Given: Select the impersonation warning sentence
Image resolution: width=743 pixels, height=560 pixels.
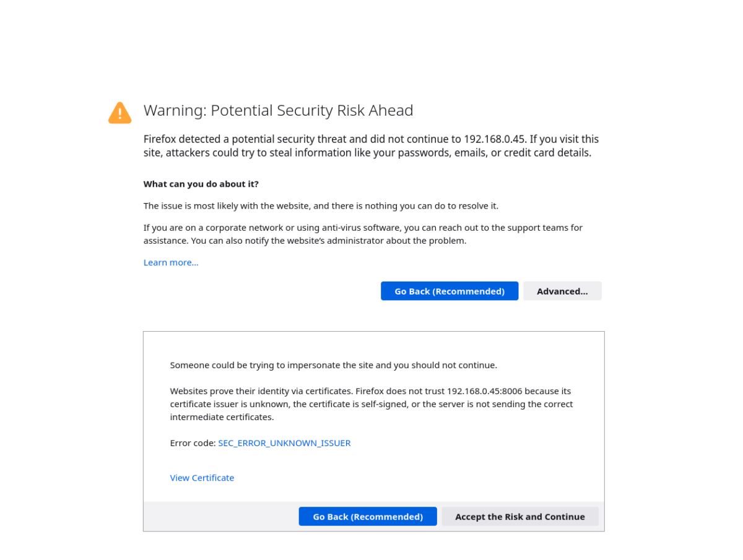Looking at the screenshot, I should click(x=334, y=364).
